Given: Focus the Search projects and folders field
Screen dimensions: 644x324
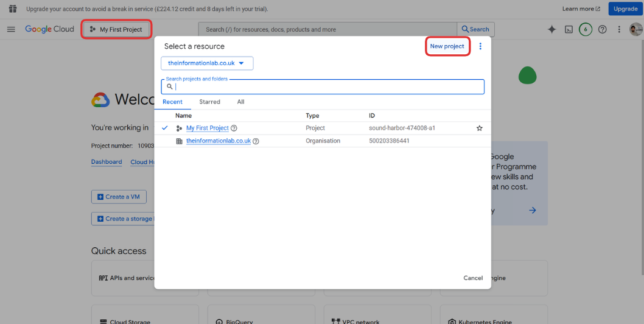Looking at the screenshot, I should pyautogui.click(x=323, y=86).
